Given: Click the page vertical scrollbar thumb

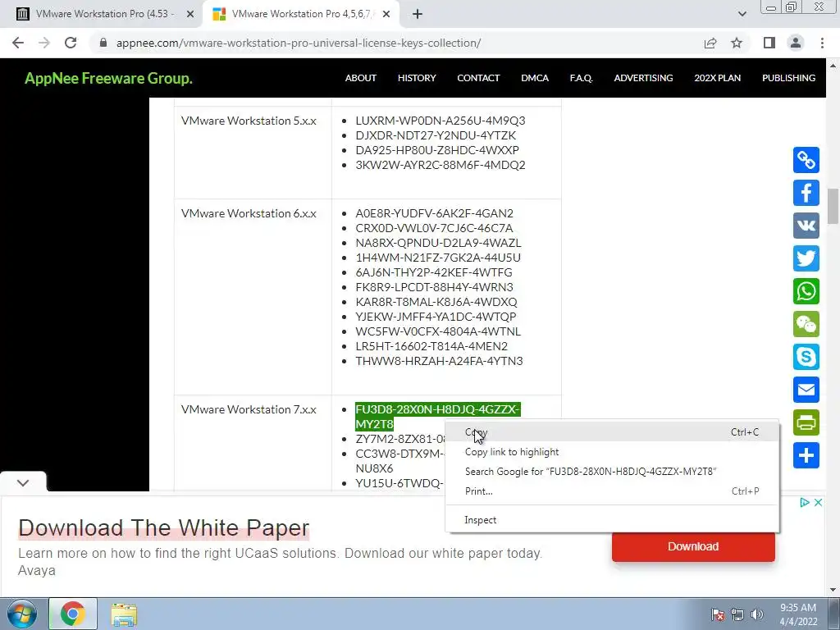Looking at the screenshot, I should [x=833, y=206].
